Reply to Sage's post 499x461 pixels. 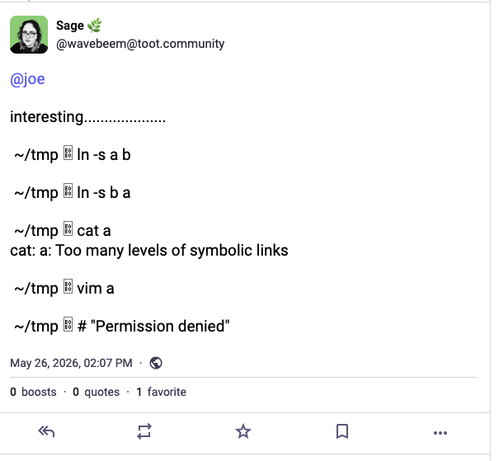46,431
